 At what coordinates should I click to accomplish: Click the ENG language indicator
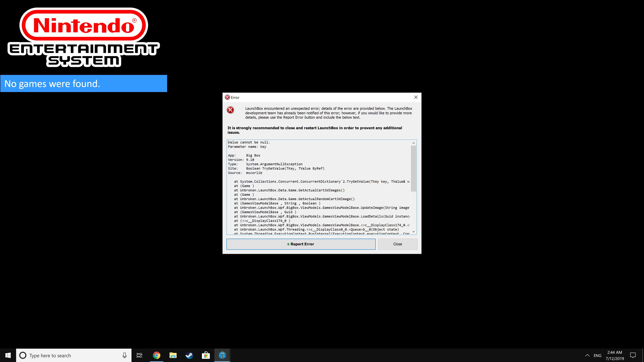pyautogui.click(x=598, y=355)
